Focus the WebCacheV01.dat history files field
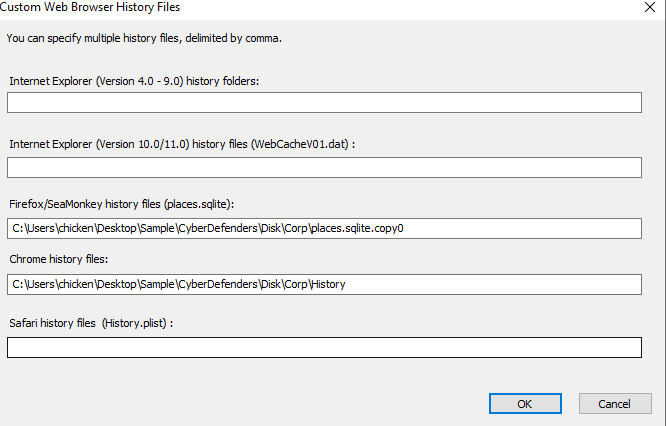 (324, 167)
